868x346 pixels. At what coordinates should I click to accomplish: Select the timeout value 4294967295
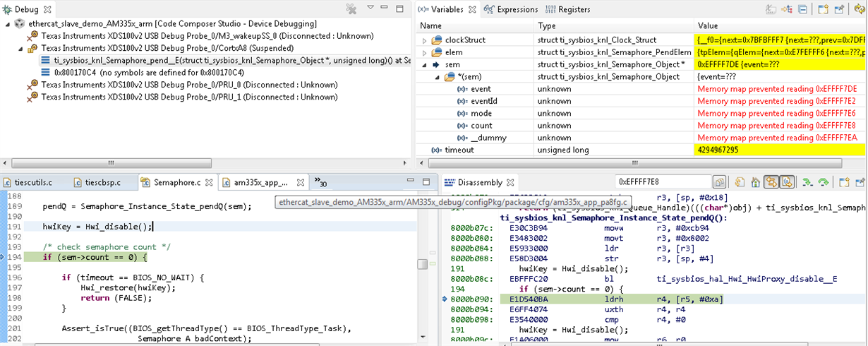(780, 150)
